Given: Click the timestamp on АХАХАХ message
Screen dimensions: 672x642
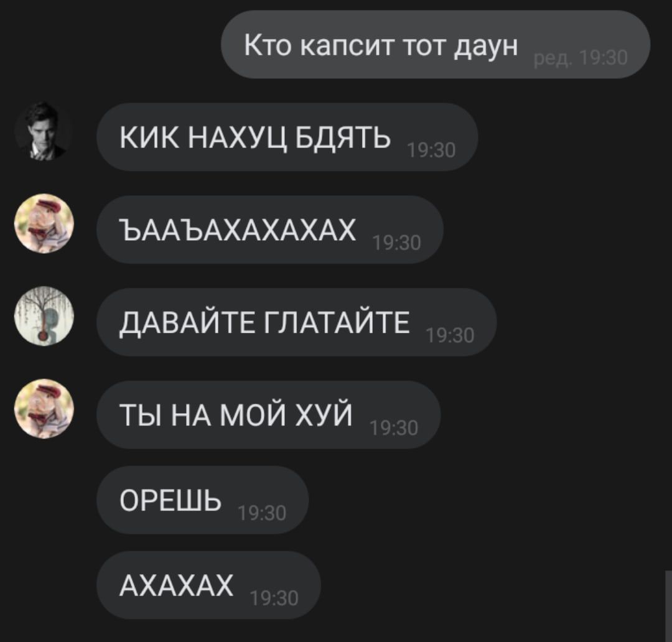Looking at the screenshot, I should [x=274, y=598].
